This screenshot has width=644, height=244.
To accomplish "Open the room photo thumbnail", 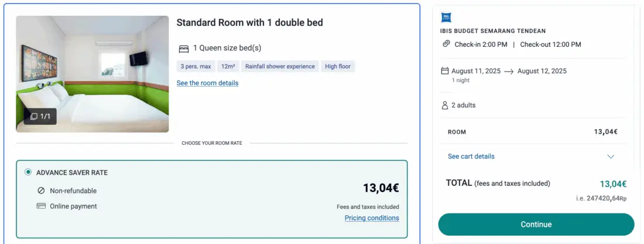I will (93, 74).
